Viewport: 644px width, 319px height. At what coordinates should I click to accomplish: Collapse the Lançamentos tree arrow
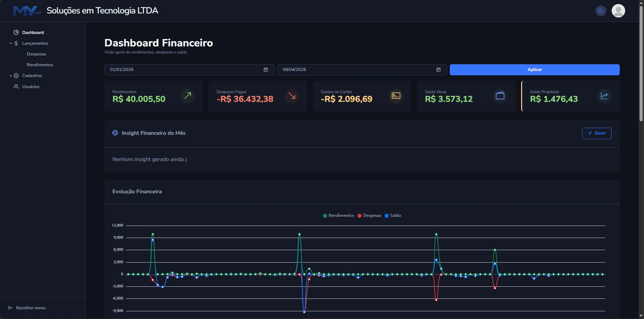pos(11,43)
